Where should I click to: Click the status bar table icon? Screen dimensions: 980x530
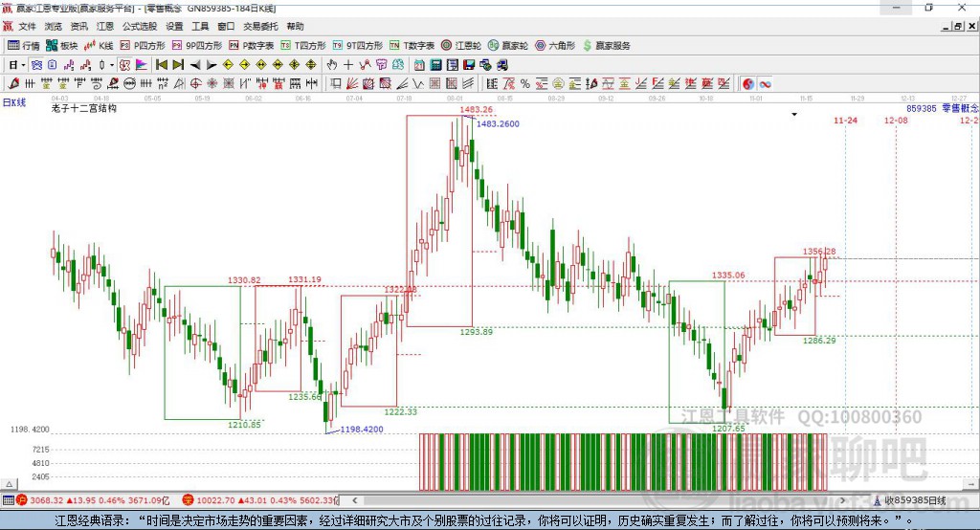[8, 500]
